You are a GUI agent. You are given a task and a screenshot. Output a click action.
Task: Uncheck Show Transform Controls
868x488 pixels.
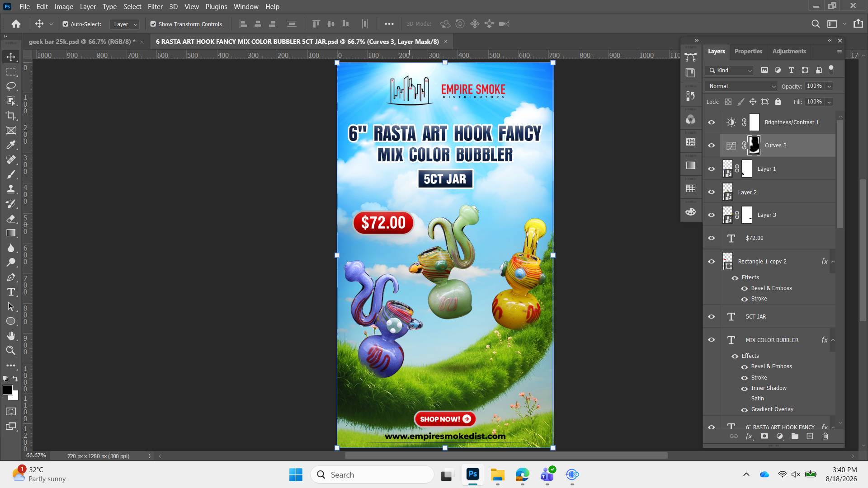153,24
